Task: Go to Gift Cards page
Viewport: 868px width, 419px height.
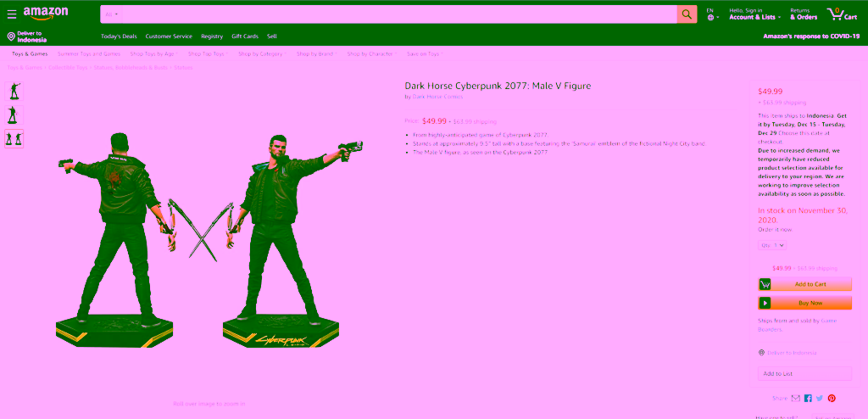Action: point(245,36)
